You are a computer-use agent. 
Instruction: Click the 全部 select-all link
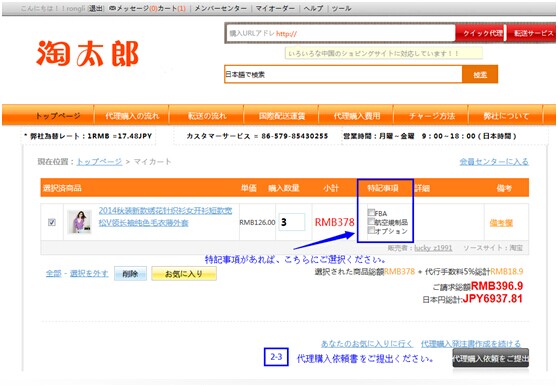pos(54,273)
